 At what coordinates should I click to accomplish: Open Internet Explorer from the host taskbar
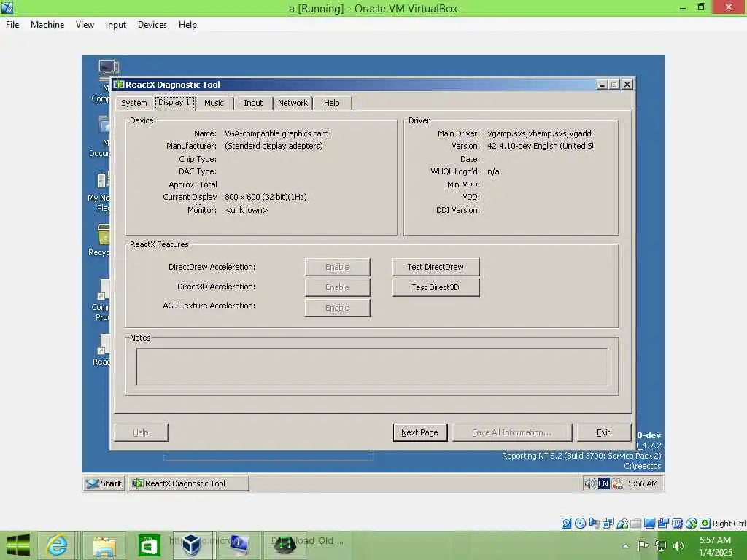pyautogui.click(x=56, y=545)
